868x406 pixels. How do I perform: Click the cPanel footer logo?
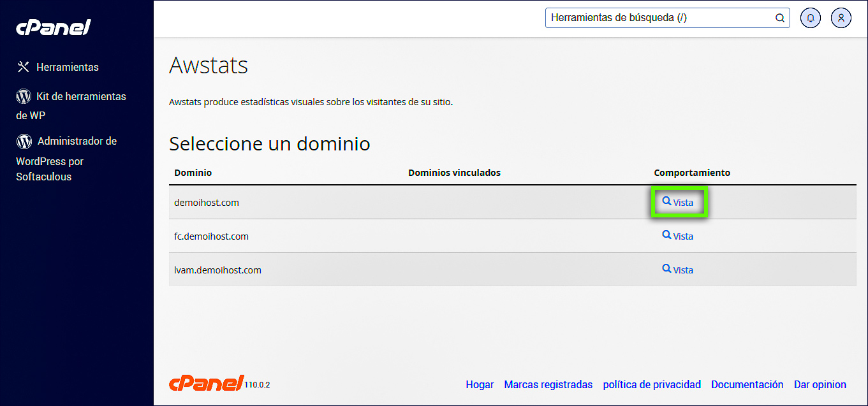206,383
